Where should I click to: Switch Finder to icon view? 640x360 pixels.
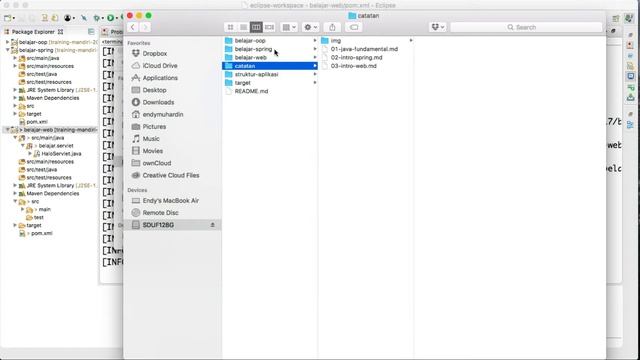click(230, 27)
